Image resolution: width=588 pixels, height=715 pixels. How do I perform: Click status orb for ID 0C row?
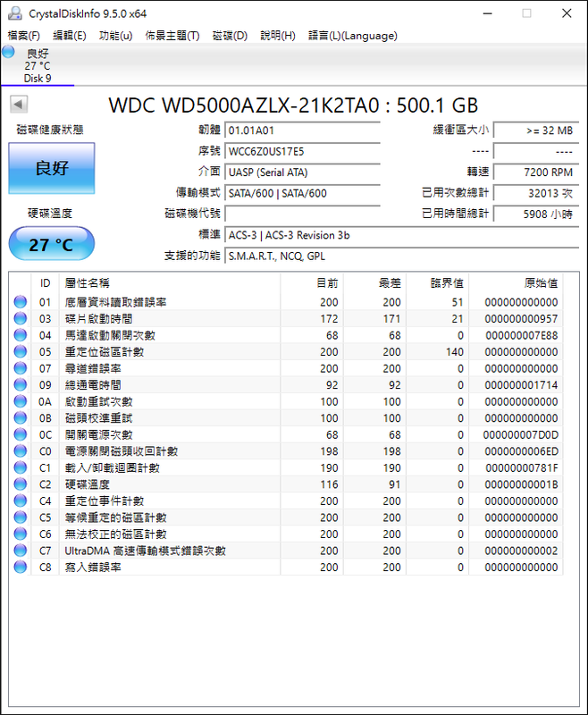20,434
